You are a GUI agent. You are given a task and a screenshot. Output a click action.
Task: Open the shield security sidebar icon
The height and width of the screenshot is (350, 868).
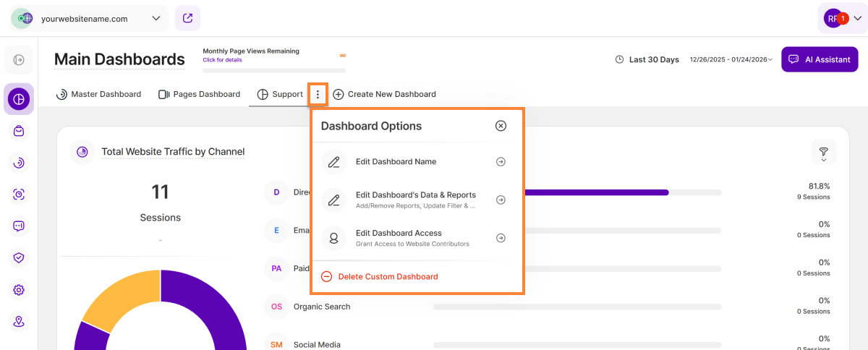[19, 257]
